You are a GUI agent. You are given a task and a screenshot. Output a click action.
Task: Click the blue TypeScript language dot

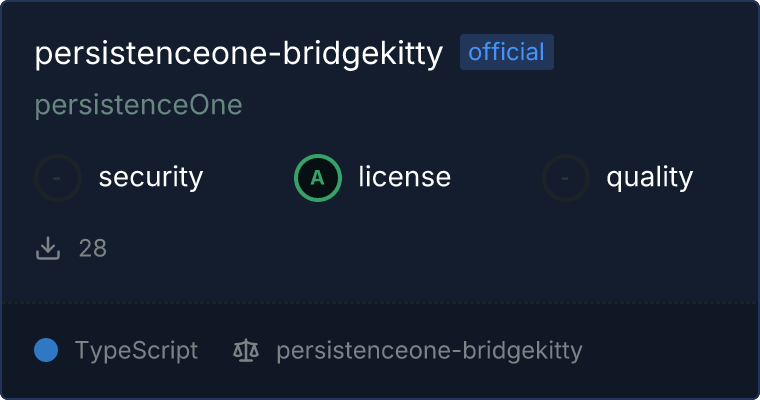point(46,350)
